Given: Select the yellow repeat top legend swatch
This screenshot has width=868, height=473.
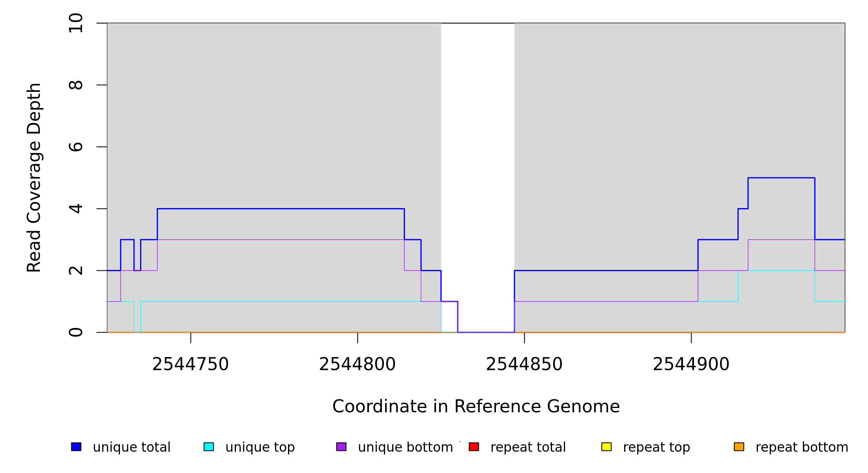Looking at the screenshot, I should [606, 447].
